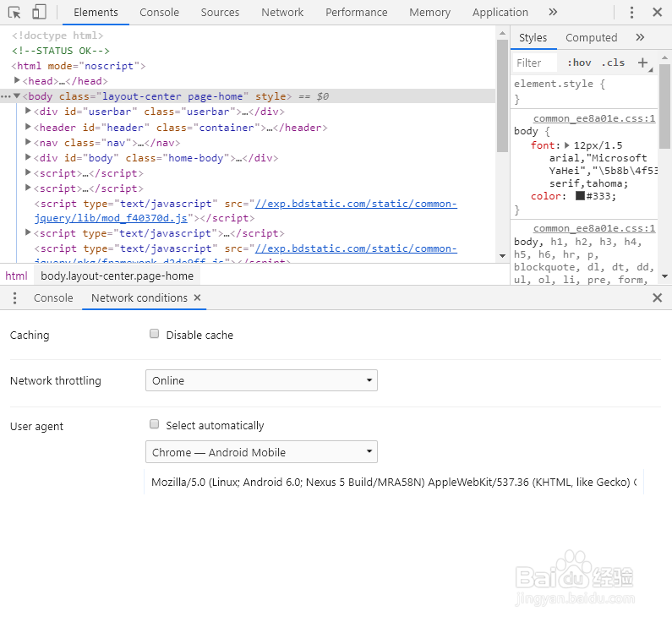Viewport: 672px width, 622px height.
Task: Select the doctype html line
Action: tap(57, 35)
